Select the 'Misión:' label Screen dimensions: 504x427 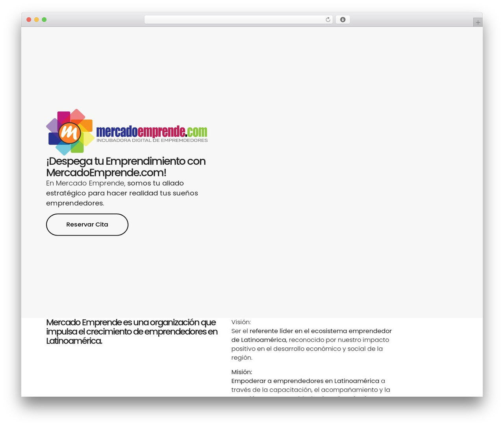[x=242, y=372]
